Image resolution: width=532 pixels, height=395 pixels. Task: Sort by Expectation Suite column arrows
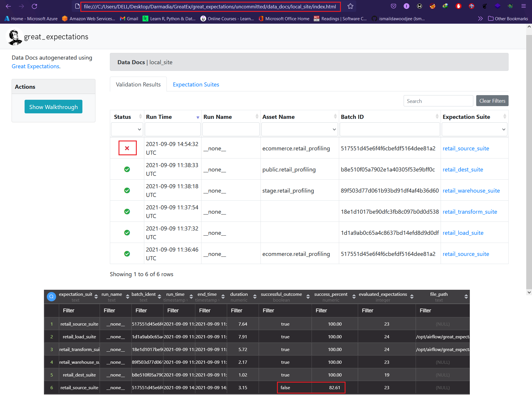point(505,117)
